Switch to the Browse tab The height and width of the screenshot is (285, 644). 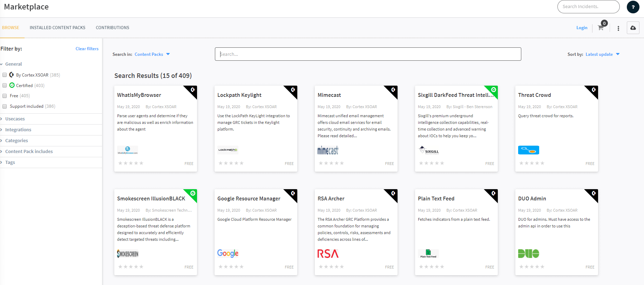tap(11, 28)
